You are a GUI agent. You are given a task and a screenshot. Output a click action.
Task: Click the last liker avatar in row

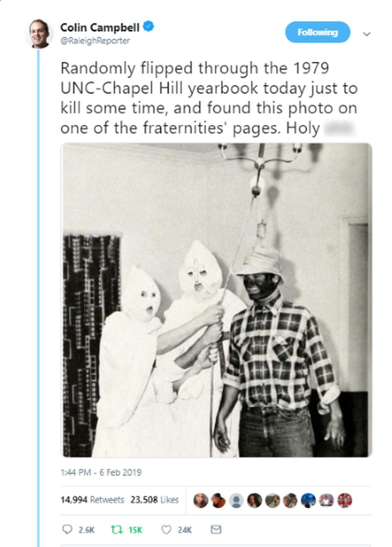click(345, 501)
